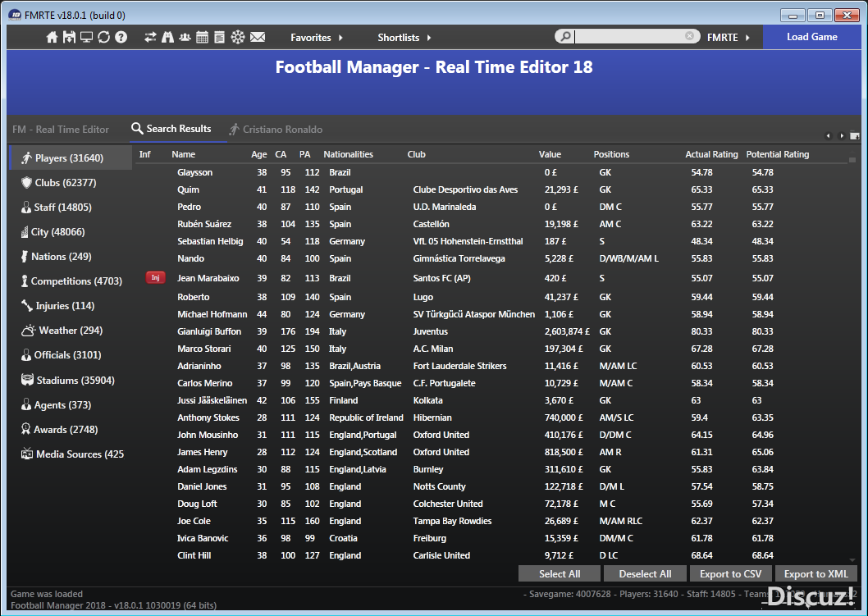Screen dimensions: 868x616
Task: Sort by the Actual Rating column header
Action: [x=711, y=154]
